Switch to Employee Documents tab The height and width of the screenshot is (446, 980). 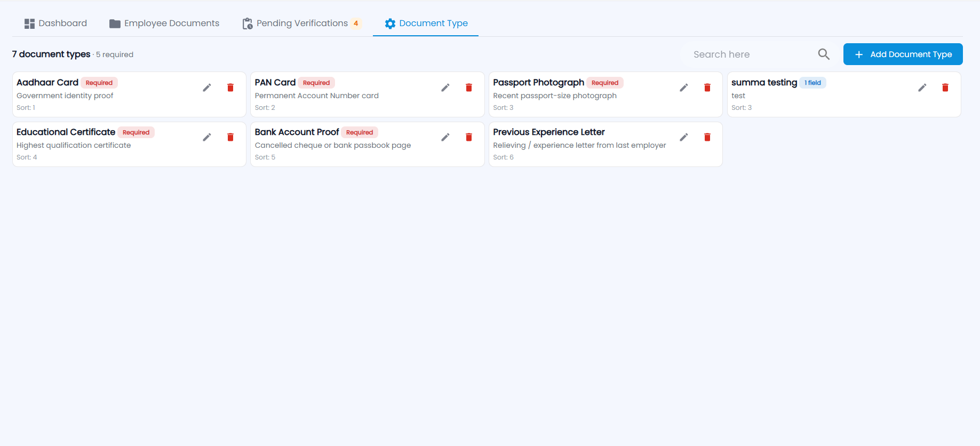[x=164, y=23]
